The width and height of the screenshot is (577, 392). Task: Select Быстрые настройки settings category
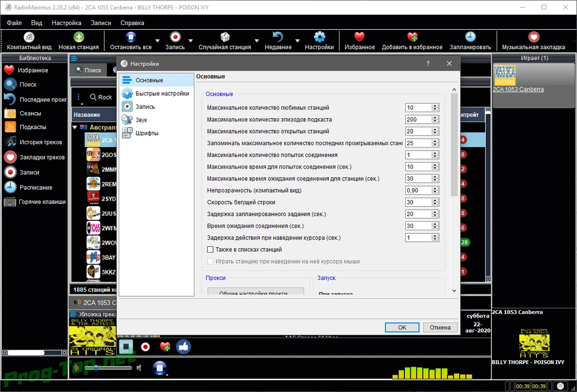click(156, 93)
